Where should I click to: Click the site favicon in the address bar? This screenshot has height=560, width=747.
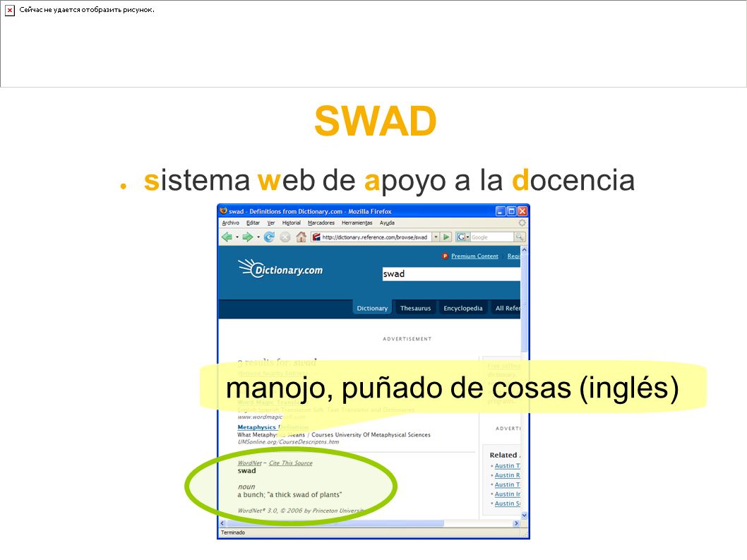(316, 237)
